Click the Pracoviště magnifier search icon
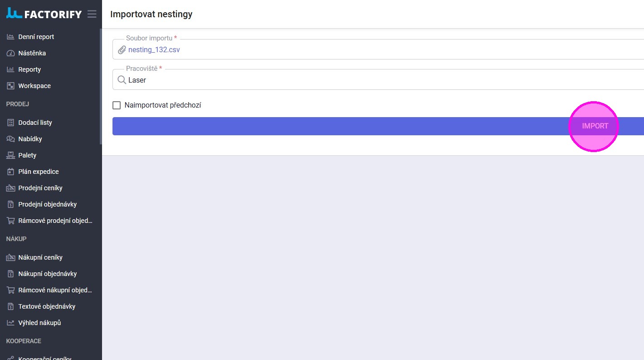The image size is (644, 360). pos(122,80)
